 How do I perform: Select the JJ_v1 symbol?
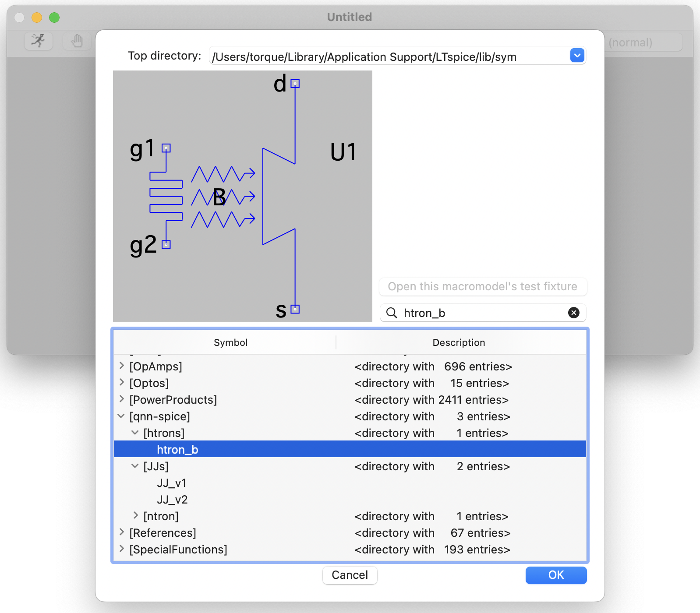[172, 483]
